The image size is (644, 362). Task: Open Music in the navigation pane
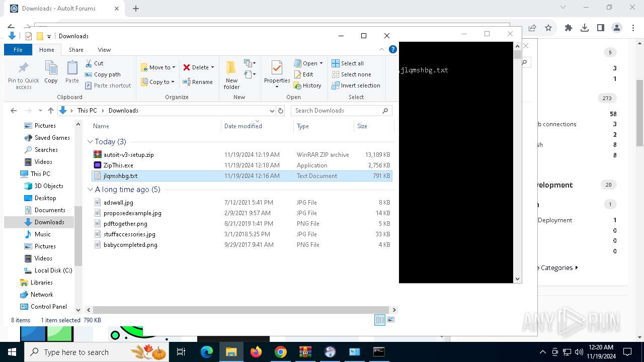pos(42,234)
